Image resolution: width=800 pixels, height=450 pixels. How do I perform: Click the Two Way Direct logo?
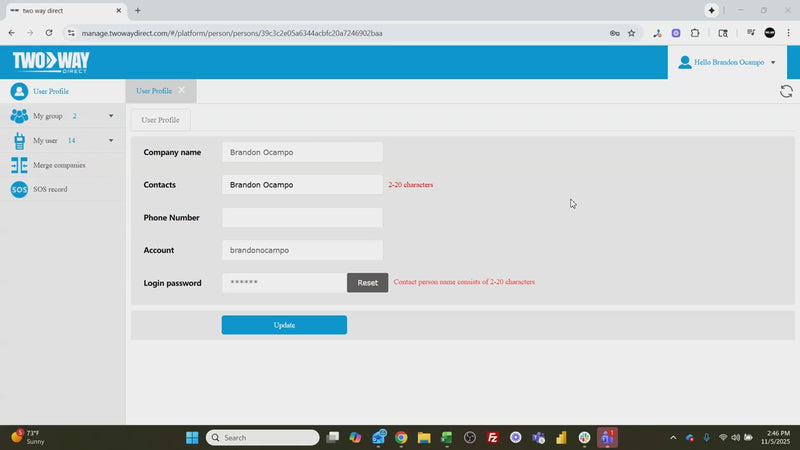coord(50,62)
